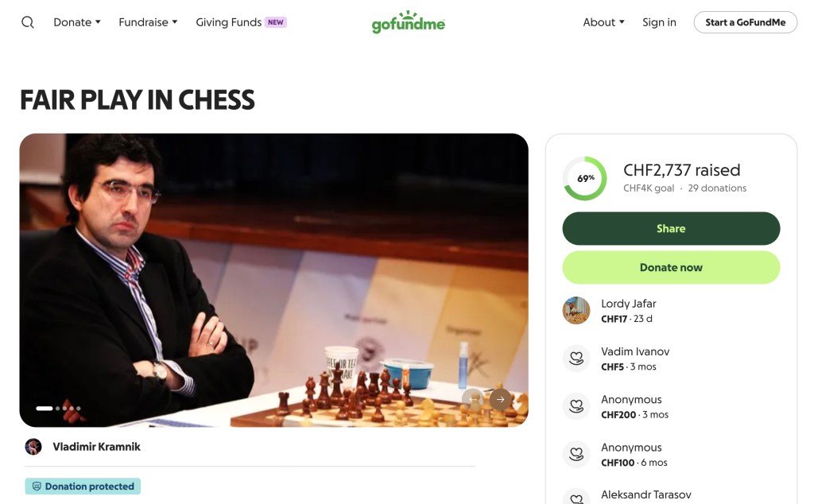Screen dimensions: 814x504
Task: Select heart icon beside Anonymous CHF100
Action: click(576, 454)
